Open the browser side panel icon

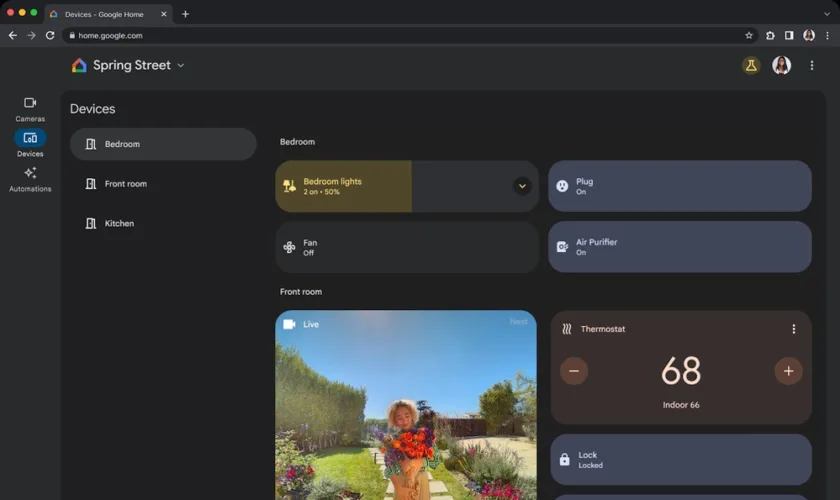click(x=789, y=35)
